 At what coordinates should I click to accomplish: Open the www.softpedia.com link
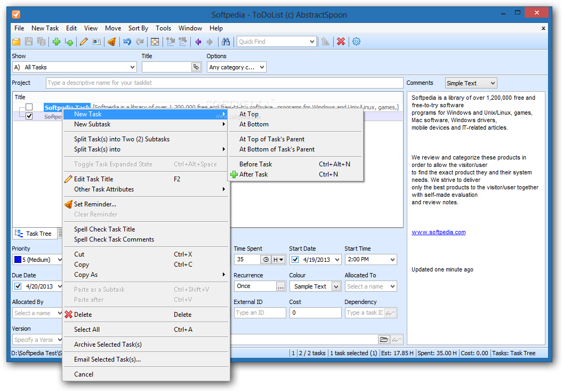(438, 232)
